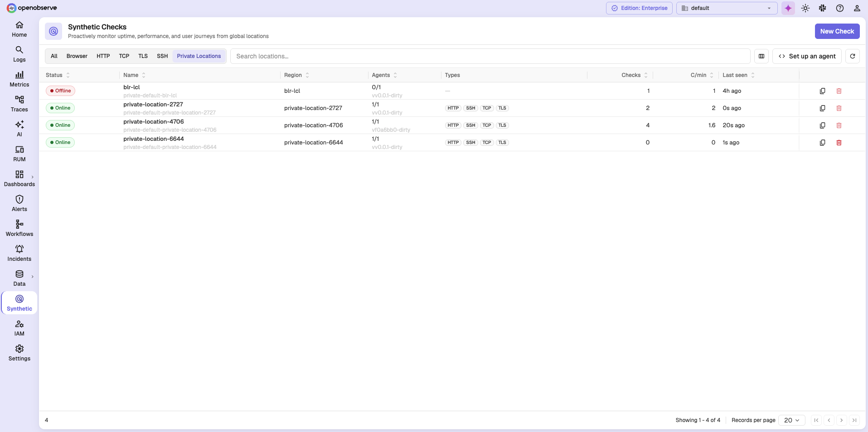Switch to the Browser tab

(x=77, y=56)
